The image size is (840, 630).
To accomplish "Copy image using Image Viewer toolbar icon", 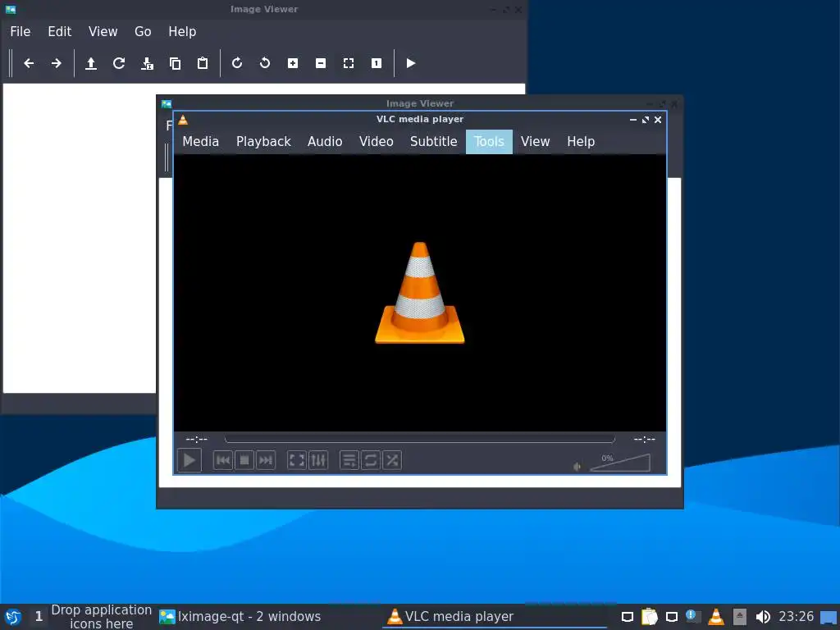I will click(175, 63).
